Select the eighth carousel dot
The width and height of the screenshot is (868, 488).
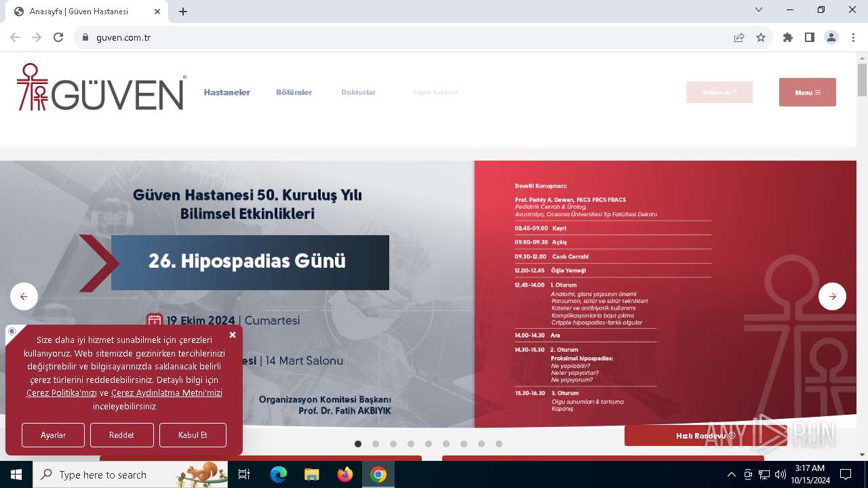tap(481, 444)
